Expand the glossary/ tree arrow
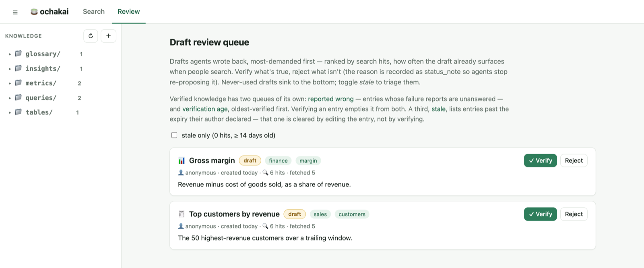644x268 pixels. [10, 54]
